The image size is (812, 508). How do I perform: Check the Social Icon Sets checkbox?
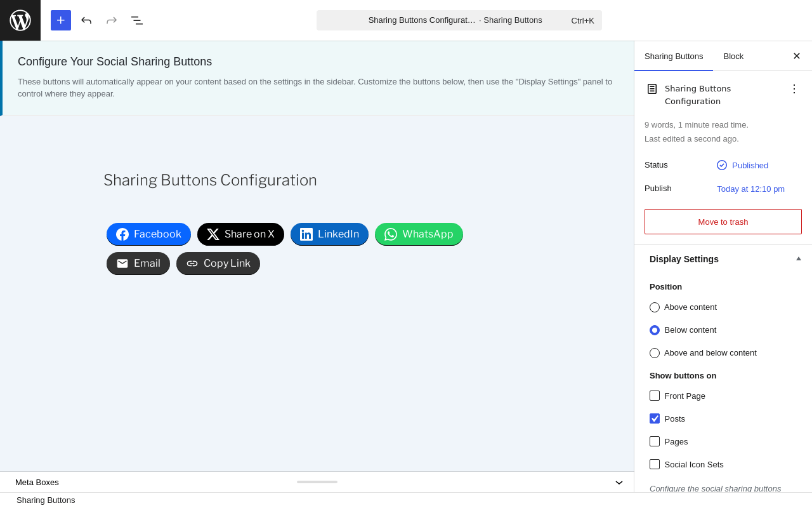tap(655, 464)
